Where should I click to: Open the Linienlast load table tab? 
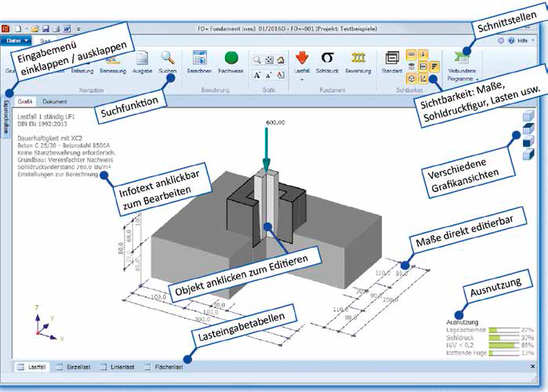click(x=118, y=367)
